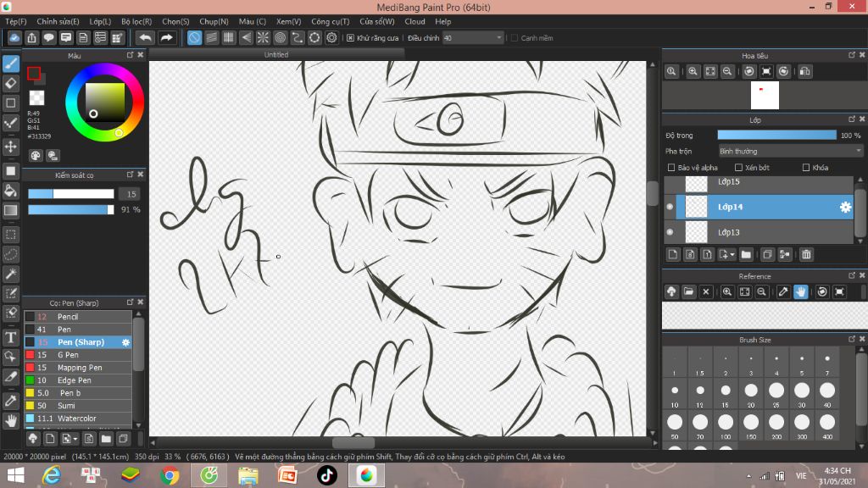Select the Eraser tool
The height and width of the screenshot is (488, 868).
10,84
